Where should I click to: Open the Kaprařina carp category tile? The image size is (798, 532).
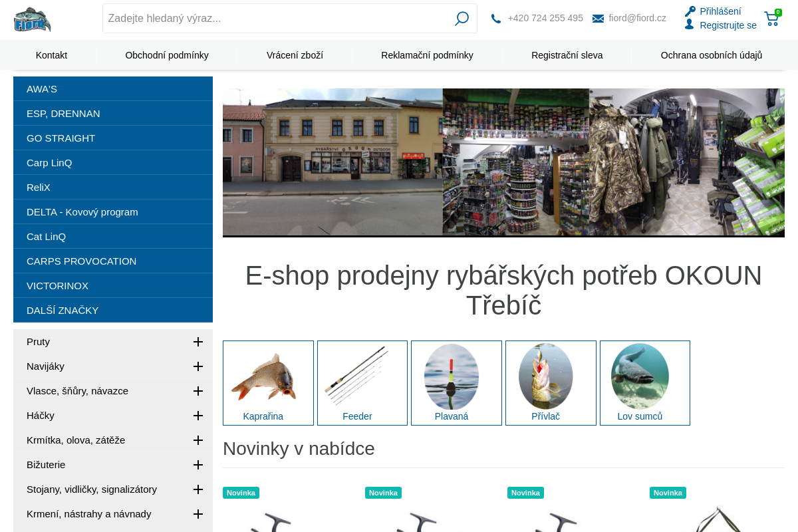coord(268,383)
